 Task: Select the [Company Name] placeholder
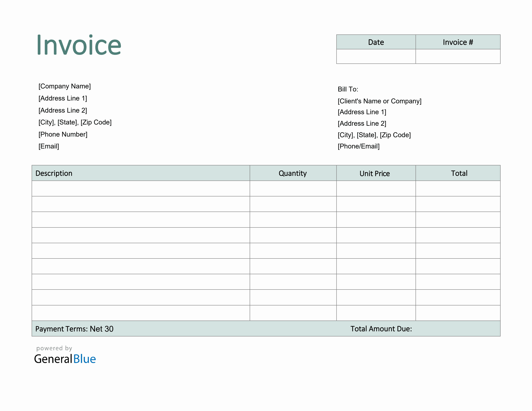[64, 86]
